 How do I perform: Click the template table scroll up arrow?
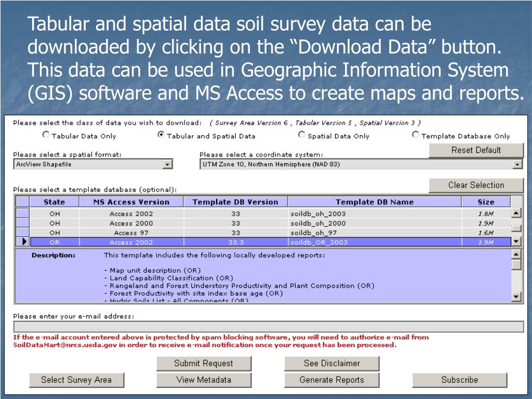(516, 213)
